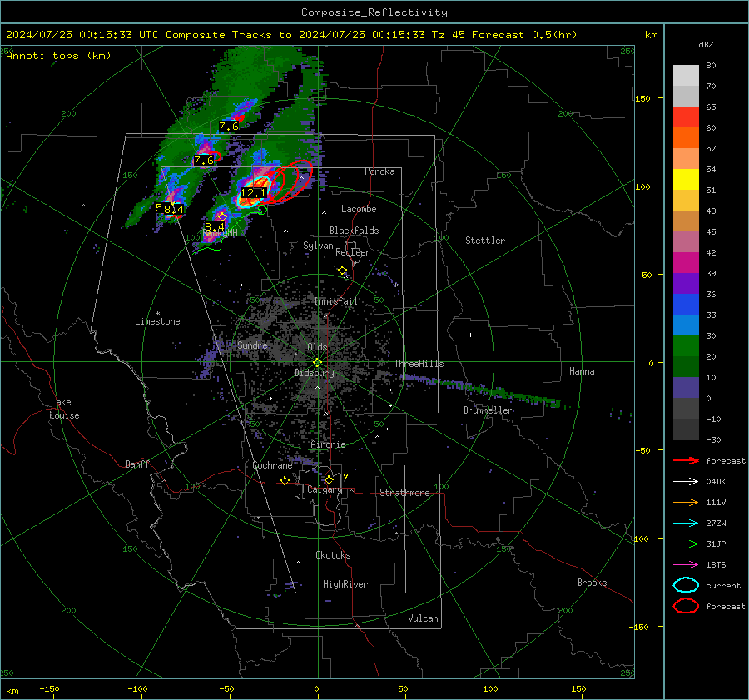Select the Vulcan town label
The image size is (749, 700).
click(424, 618)
